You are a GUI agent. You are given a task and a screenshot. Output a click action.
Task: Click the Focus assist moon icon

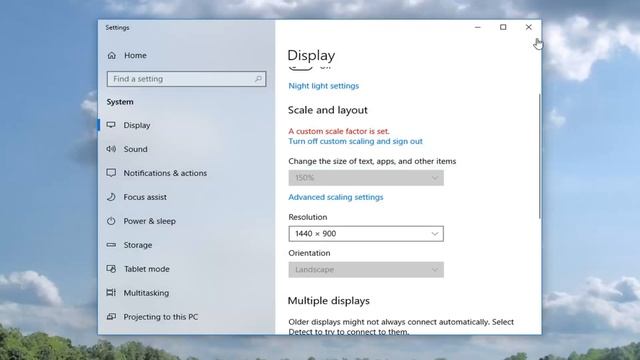pyautogui.click(x=111, y=197)
